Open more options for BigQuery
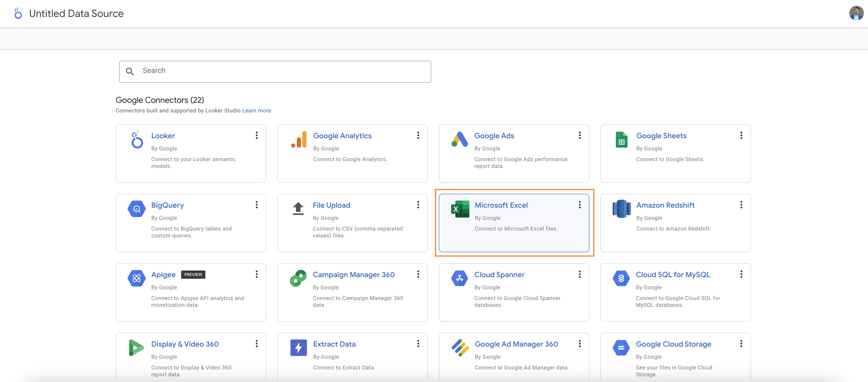Viewport: 868px width, 382px height. tap(257, 205)
